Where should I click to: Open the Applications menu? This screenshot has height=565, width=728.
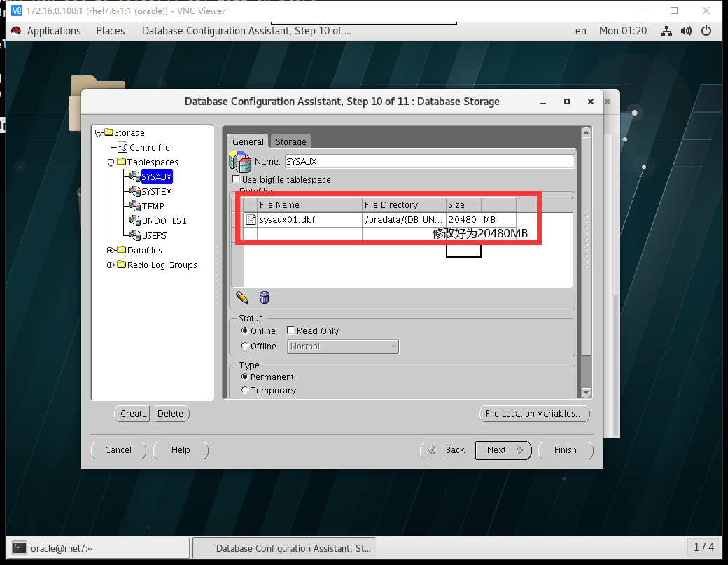pyautogui.click(x=54, y=31)
